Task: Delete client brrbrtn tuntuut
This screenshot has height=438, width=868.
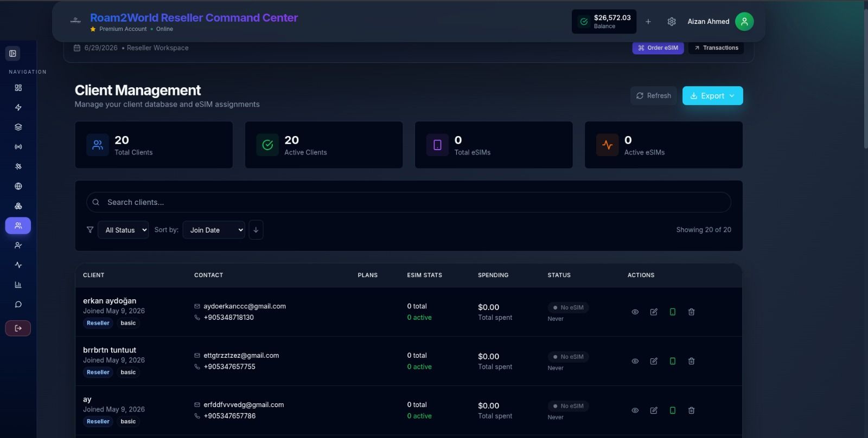Action: coord(691,361)
